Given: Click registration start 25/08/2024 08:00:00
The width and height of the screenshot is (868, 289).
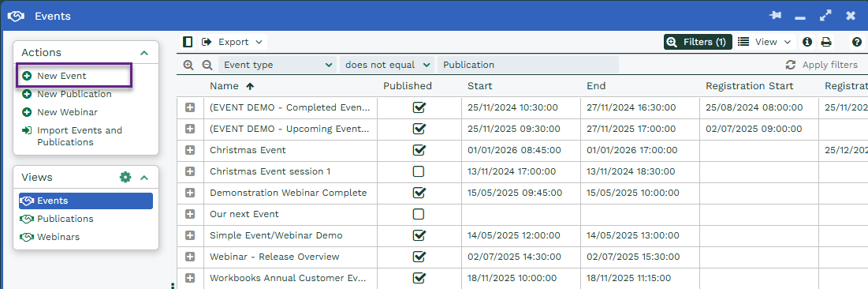Looking at the screenshot, I should [x=754, y=107].
